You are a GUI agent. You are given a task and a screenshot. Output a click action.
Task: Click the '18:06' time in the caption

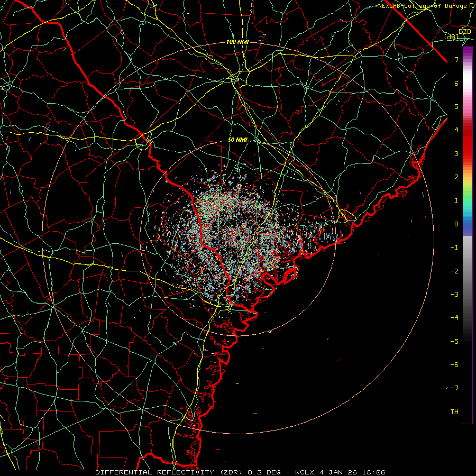(x=373, y=472)
